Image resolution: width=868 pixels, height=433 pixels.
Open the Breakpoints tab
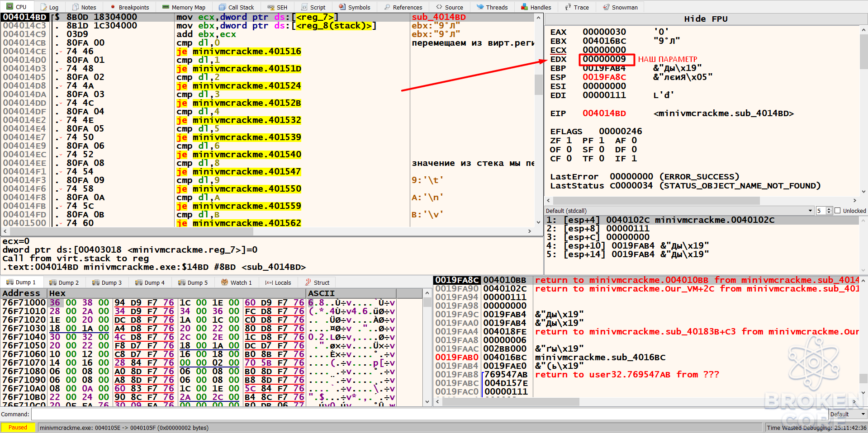point(130,7)
